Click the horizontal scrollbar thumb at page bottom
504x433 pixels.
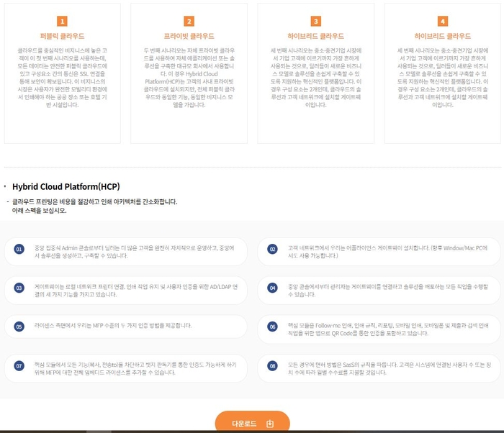[x=99, y=432]
